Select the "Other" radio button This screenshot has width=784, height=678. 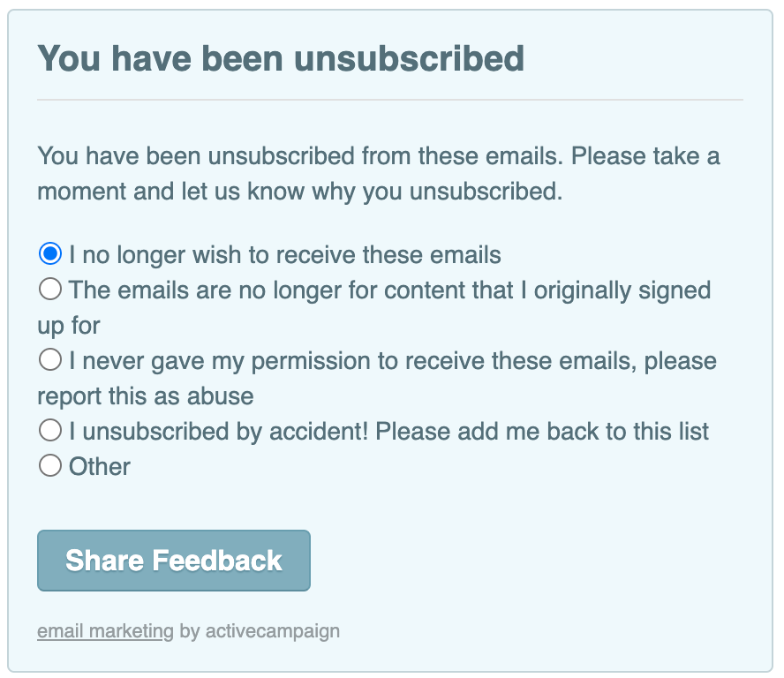tap(50, 465)
